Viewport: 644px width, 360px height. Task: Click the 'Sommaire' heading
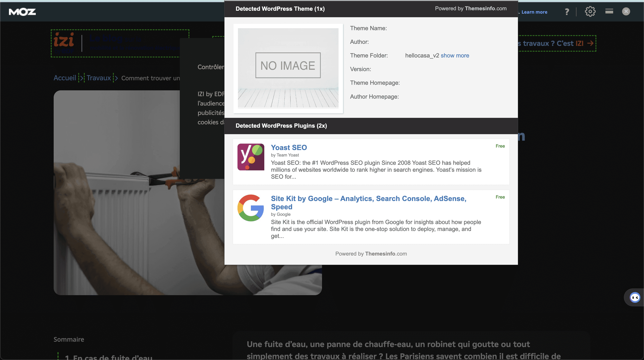[69, 339]
